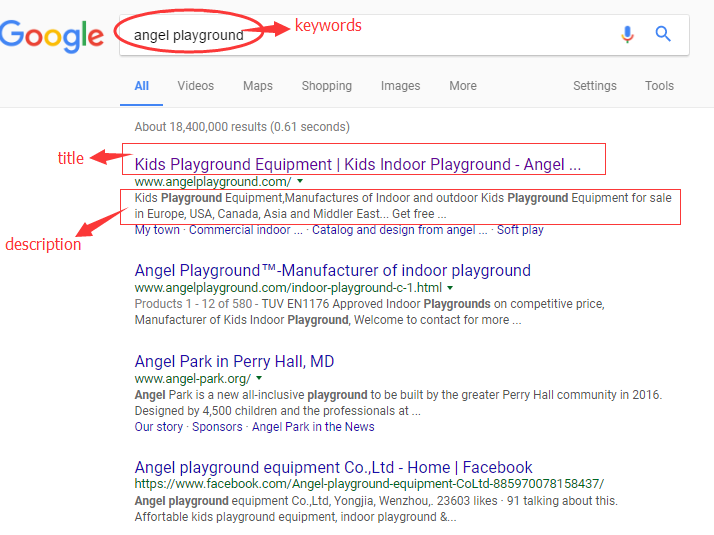Click the blue search magnifier icon

[x=663, y=34]
